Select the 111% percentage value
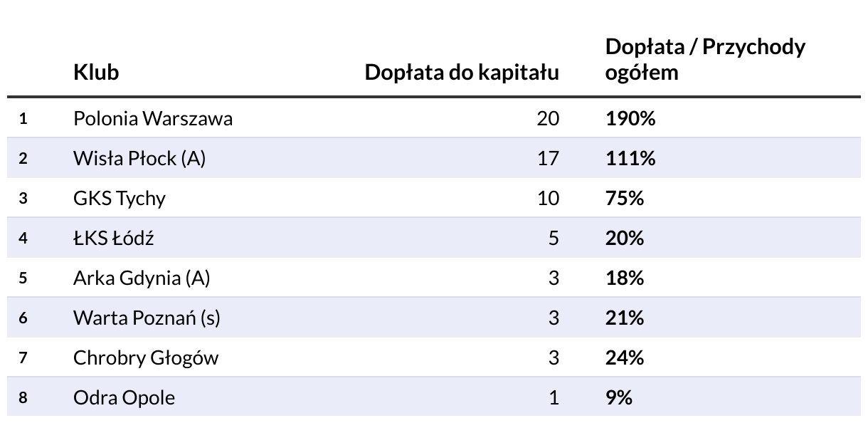This screenshot has height=423, width=868. 630,158
